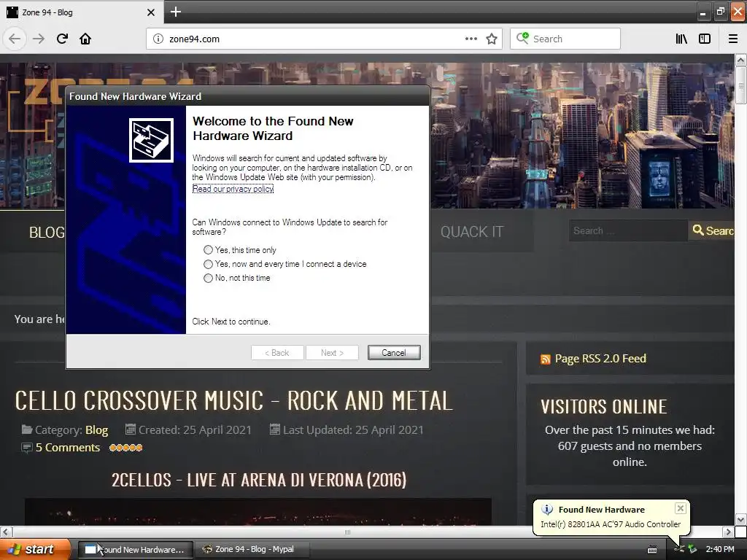
Task: Click Last Updated: 25 April 2021 text
Action: pos(353,430)
